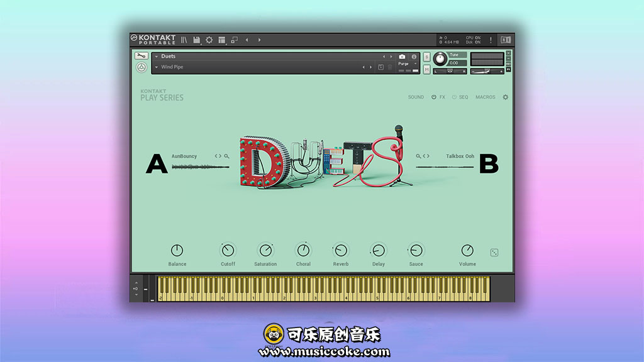Click the minimize rack view icon

coord(234,40)
